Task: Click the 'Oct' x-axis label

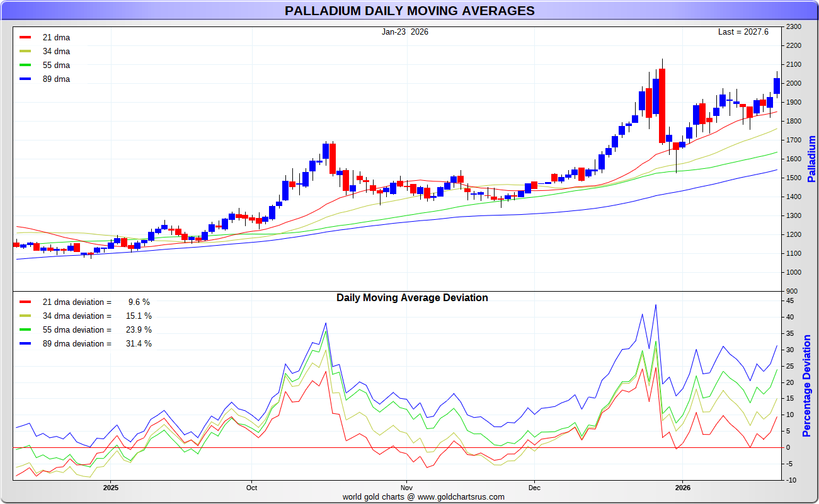Action: coord(251,488)
